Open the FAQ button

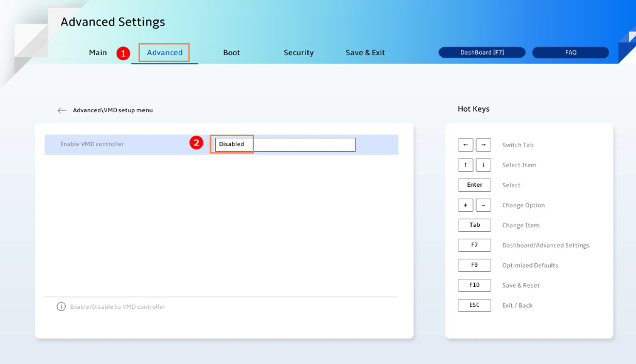[570, 52]
